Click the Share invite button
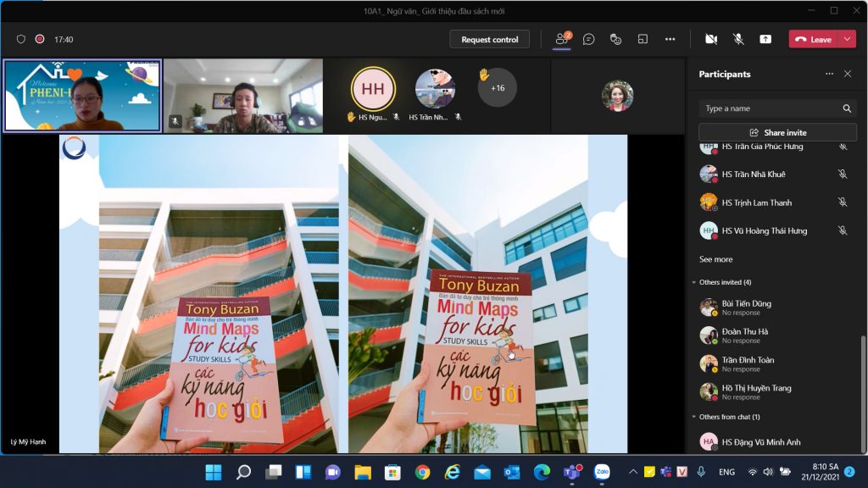This screenshot has height=488, width=868. point(778,132)
